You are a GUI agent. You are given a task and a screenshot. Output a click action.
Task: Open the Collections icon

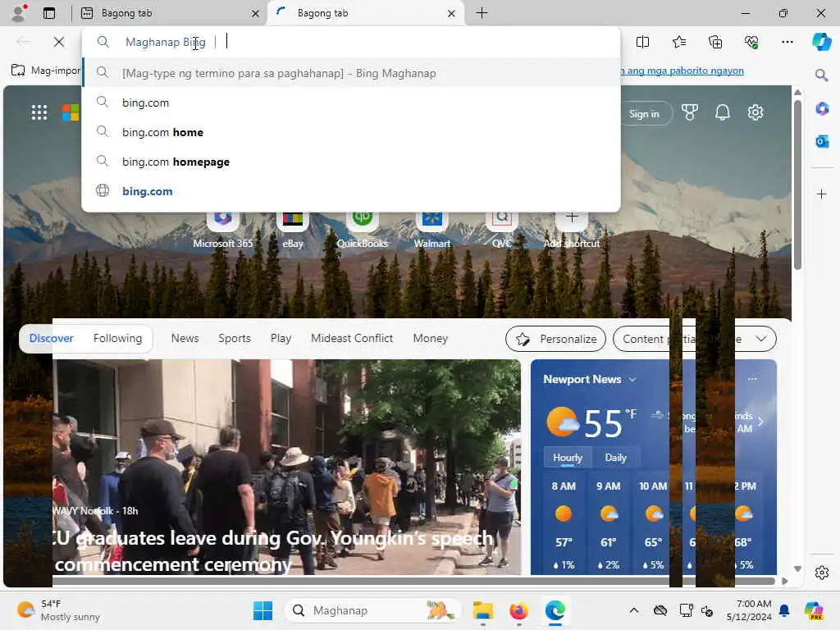[715, 42]
